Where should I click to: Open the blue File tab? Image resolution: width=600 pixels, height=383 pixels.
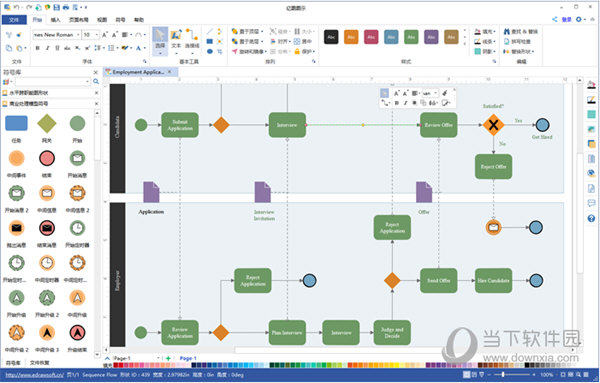click(x=14, y=20)
